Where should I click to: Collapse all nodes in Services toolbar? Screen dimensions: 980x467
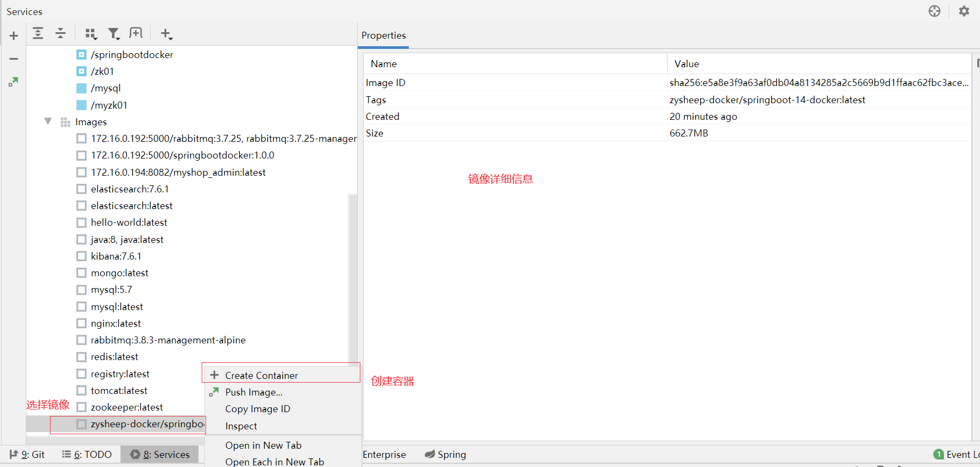(60, 33)
